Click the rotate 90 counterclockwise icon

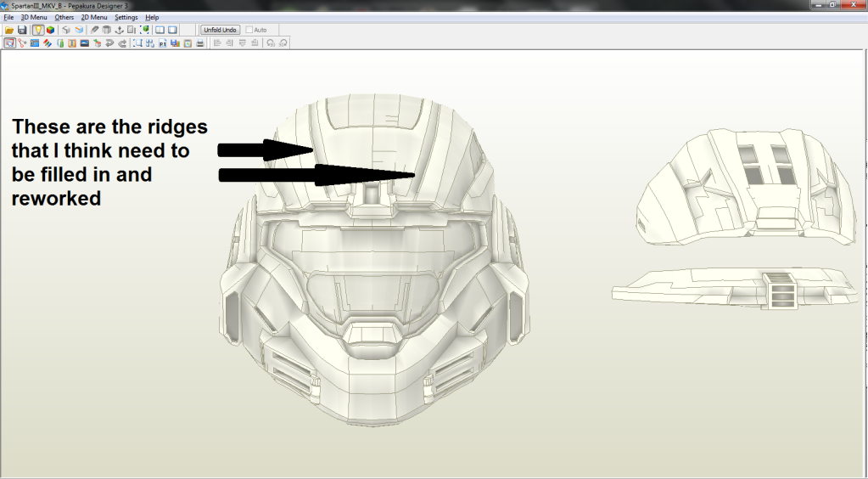click(271, 43)
